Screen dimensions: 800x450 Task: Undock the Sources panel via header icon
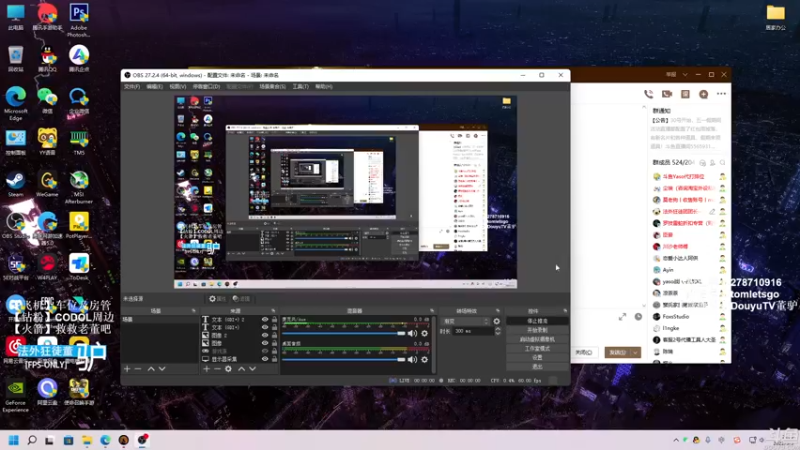[273, 311]
